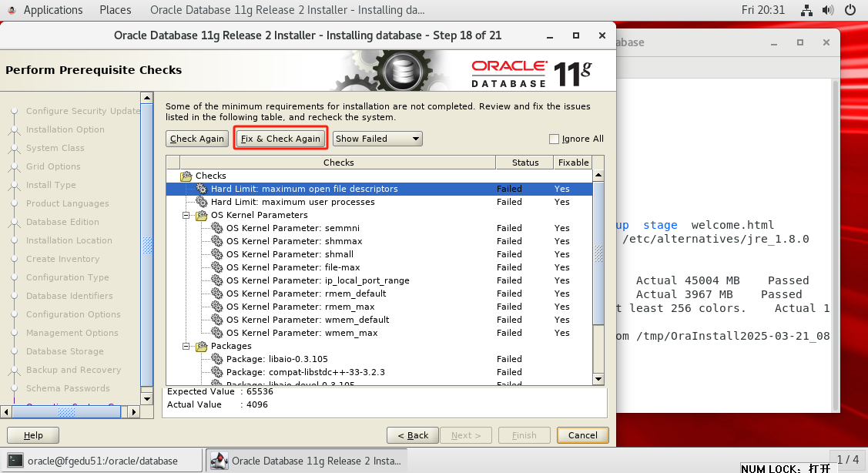This screenshot has width=868, height=473.
Task: Click the Database Edition step in sidebar
Action: click(x=62, y=222)
